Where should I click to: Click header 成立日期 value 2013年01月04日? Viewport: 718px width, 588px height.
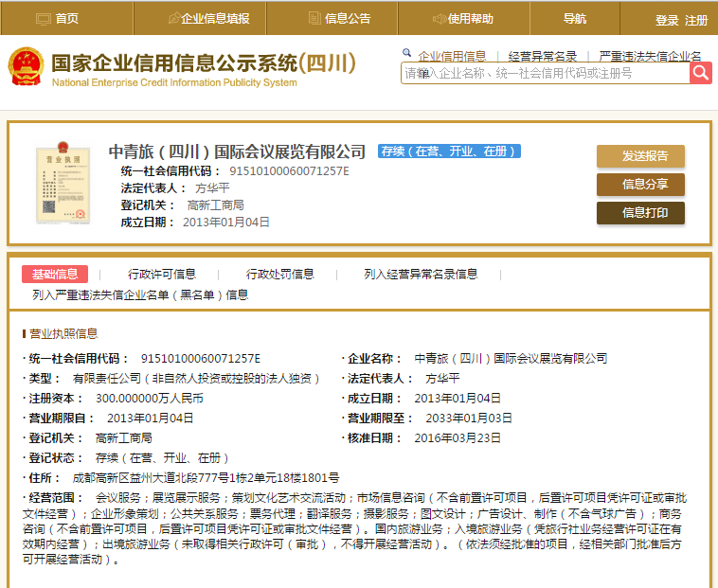226,223
